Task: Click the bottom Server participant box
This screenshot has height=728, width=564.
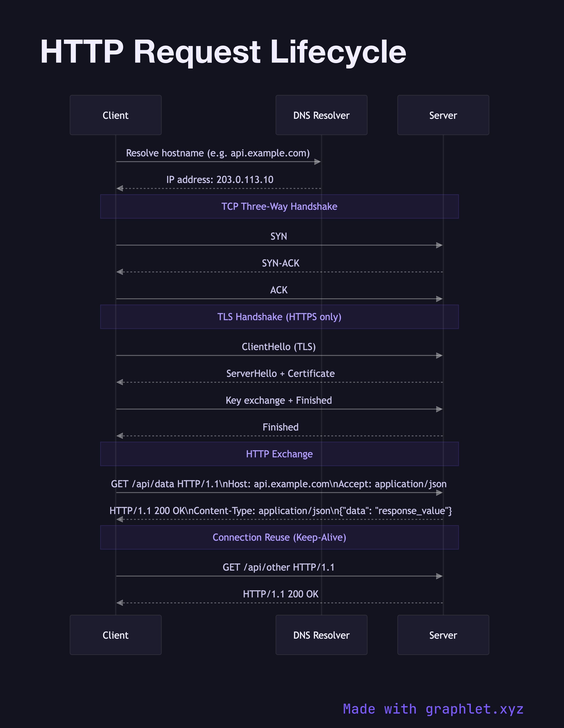Action: pyautogui.click(x=443, y=635)
